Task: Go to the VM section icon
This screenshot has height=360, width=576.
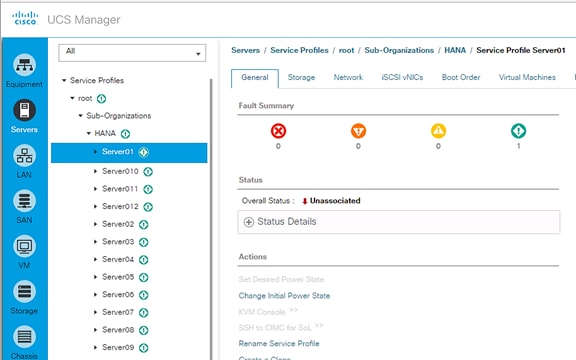Action: pyautogui.click(x=24, y=246)
